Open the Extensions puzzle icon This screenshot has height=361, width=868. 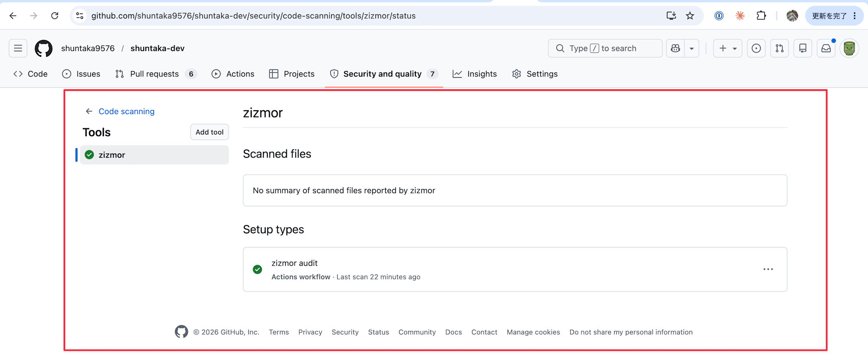[761, 16]
